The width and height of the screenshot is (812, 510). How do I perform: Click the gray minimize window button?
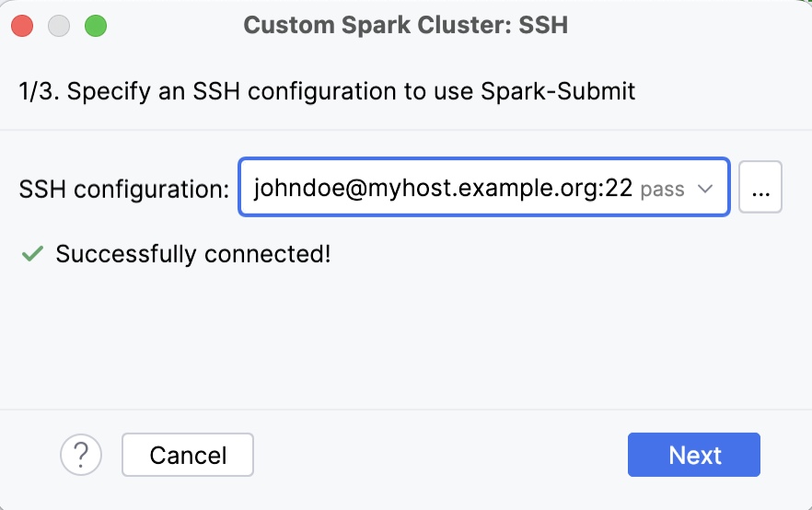tap(59, 26)
